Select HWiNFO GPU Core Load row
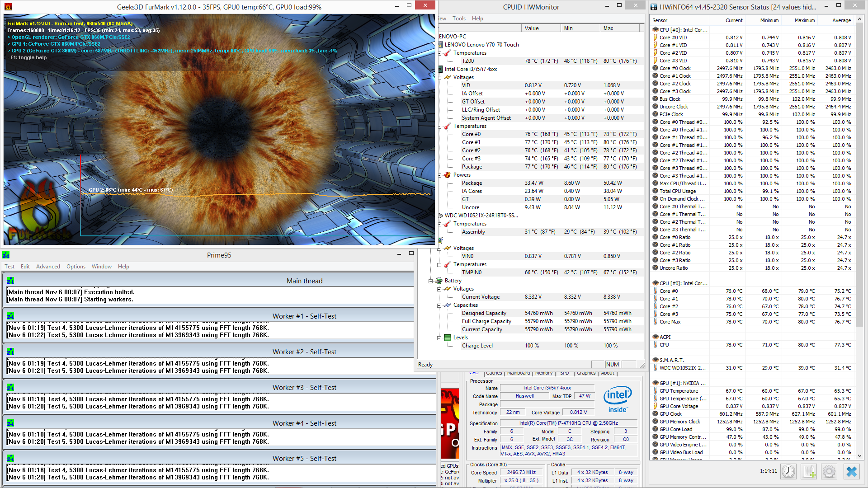 point(752,429)
